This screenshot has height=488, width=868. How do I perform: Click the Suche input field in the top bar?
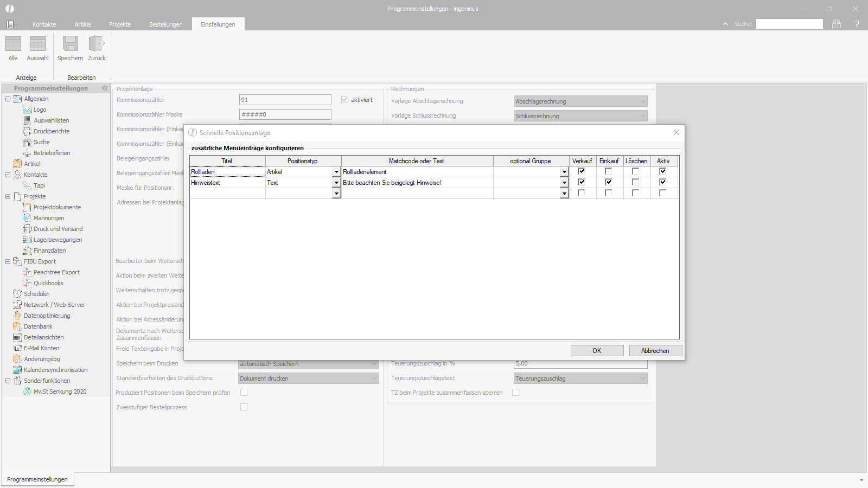point(789,24)
